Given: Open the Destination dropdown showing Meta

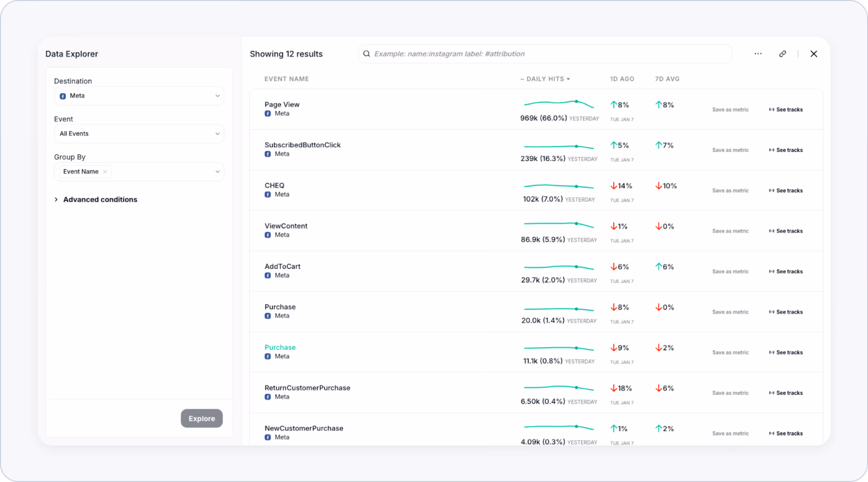Looking at the screenshot, I should click(218, 96).
